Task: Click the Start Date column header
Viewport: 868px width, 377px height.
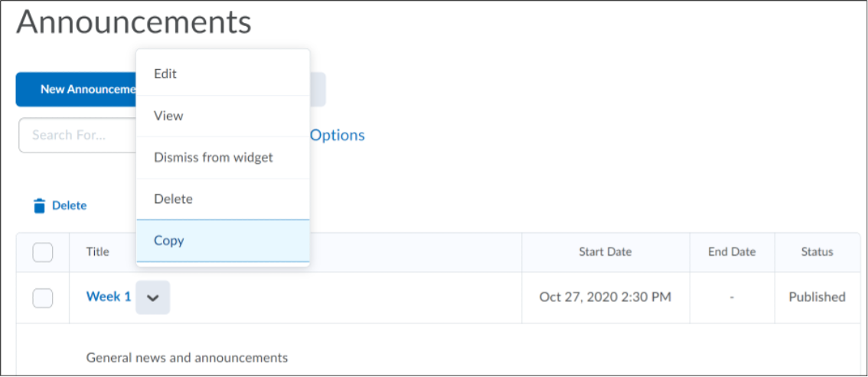Action: pos(605,252)
